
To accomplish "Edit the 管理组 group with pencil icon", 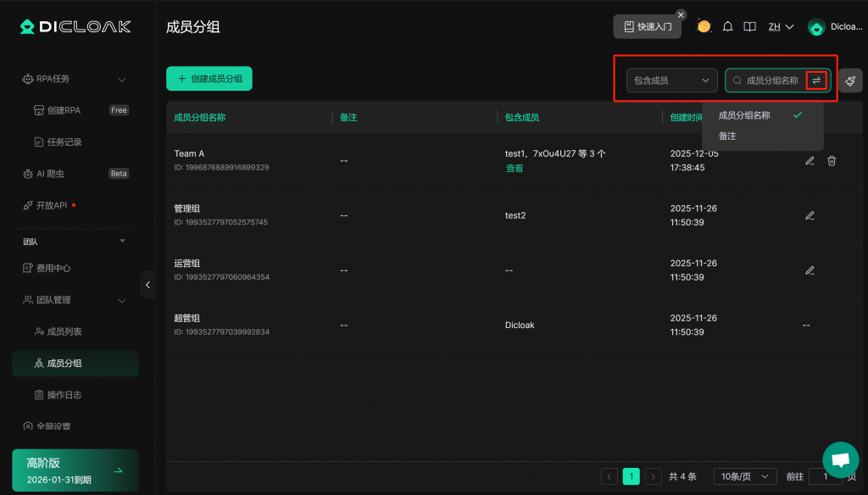I will [x=810, y=216].
